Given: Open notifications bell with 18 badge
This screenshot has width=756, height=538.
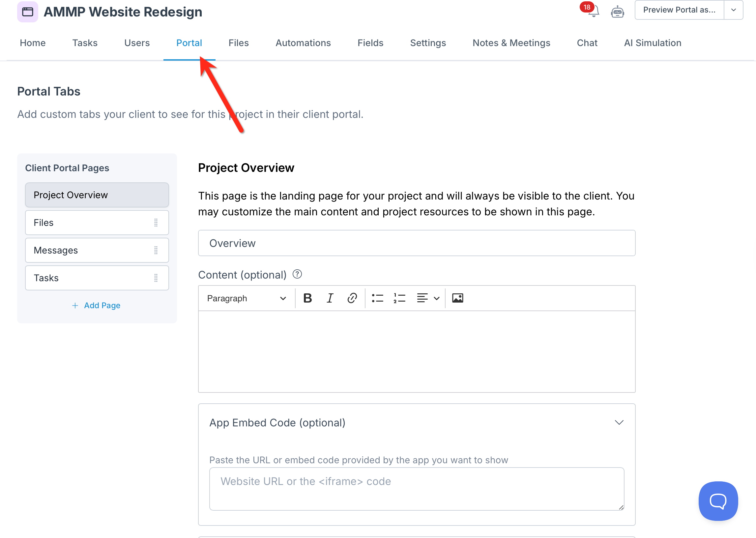Looking at the screenshot, I should [x=593, y=11].
